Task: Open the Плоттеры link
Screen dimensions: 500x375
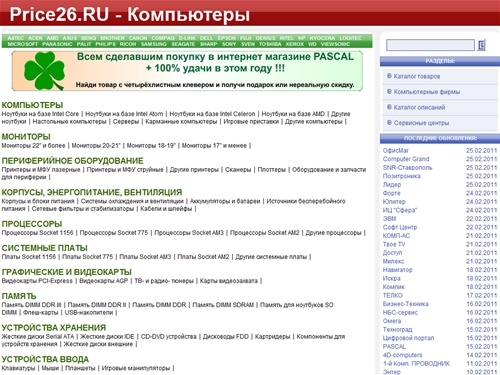Action: coord(272,170)
